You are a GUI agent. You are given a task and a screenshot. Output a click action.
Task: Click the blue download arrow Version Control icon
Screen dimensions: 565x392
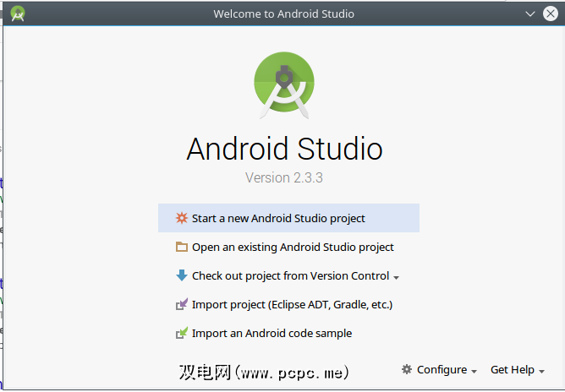pos(182,275)
